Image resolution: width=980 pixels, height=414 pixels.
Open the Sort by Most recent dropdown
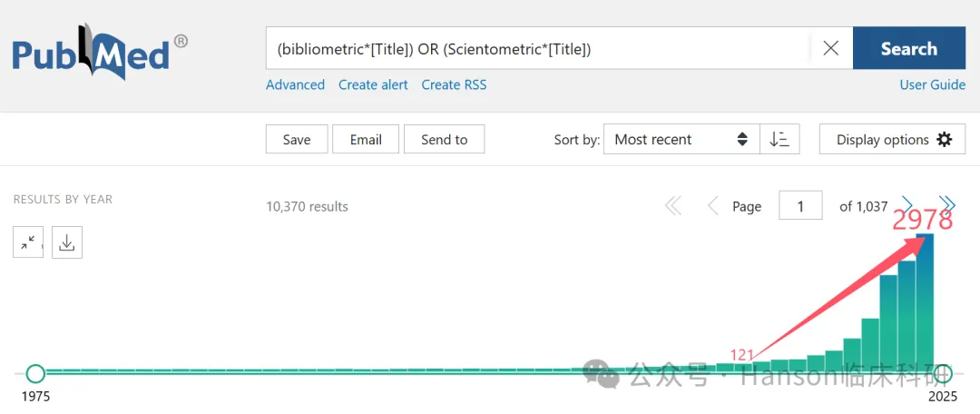pyautogui.click(x=681, y=140)
